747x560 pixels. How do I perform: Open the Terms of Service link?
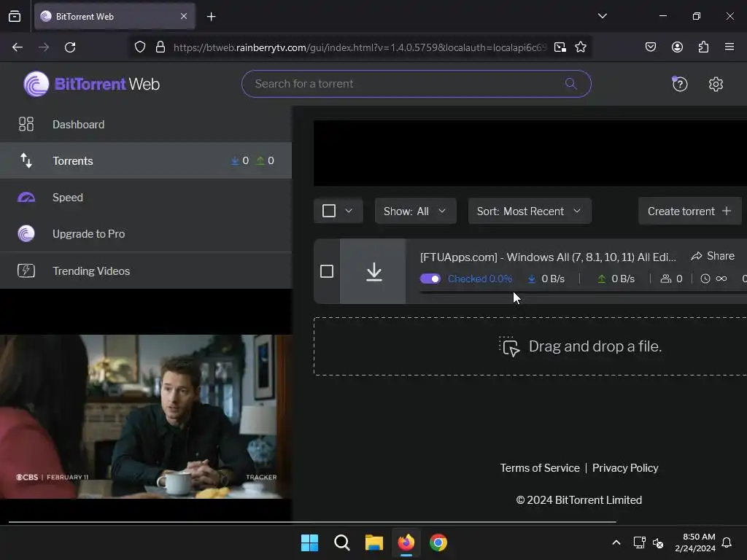click(x=540, y=468)
